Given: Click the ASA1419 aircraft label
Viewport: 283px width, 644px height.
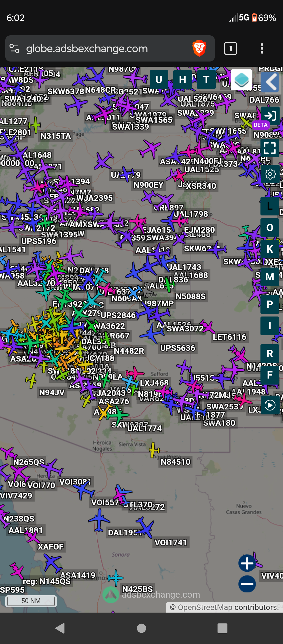Looking at the screenshot, I should click(78, 575).
